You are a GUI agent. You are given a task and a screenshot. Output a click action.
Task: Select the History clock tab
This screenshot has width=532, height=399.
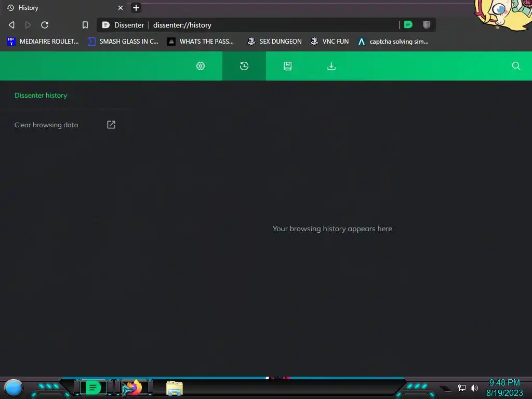coord(244,66)
